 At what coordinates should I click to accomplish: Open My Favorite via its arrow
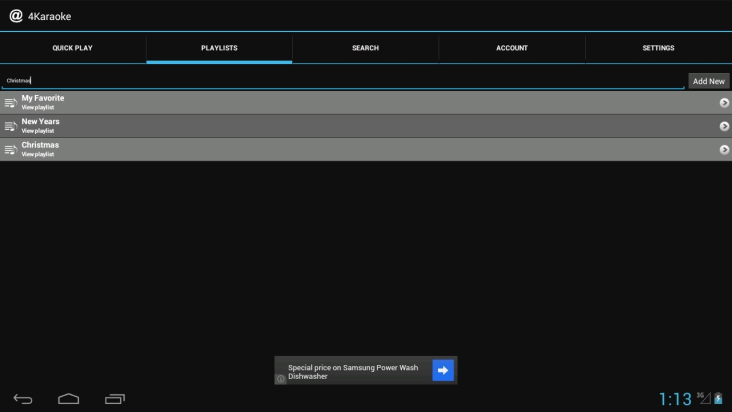[x=724, y=103]
